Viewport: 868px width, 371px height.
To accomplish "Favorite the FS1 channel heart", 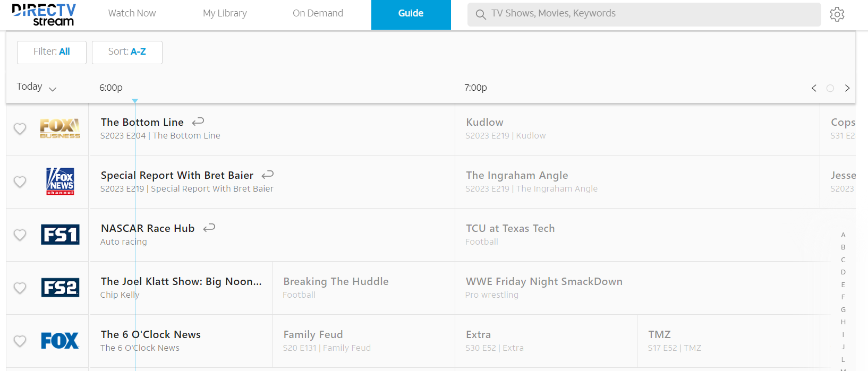I will pos(20,235).
